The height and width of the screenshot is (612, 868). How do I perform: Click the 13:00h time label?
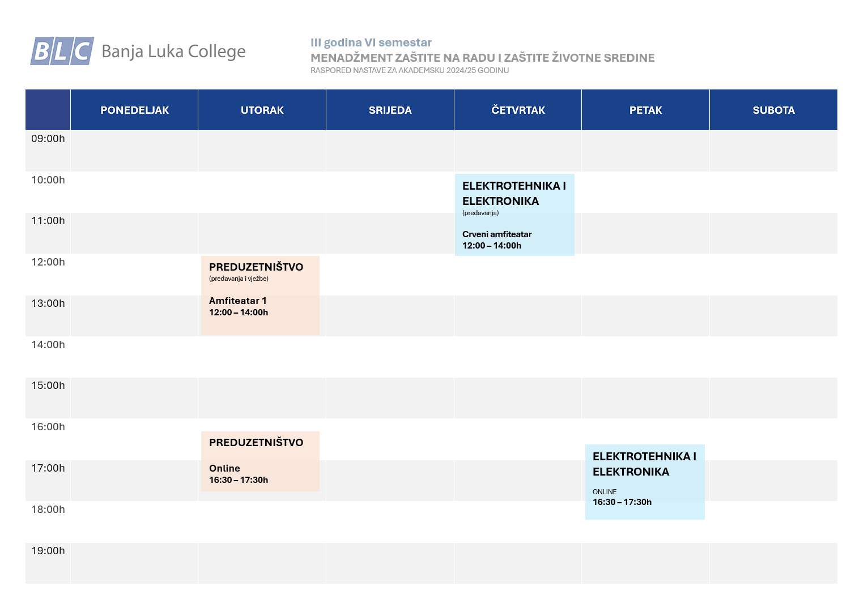pyautogui.click(x=48, y=303)
